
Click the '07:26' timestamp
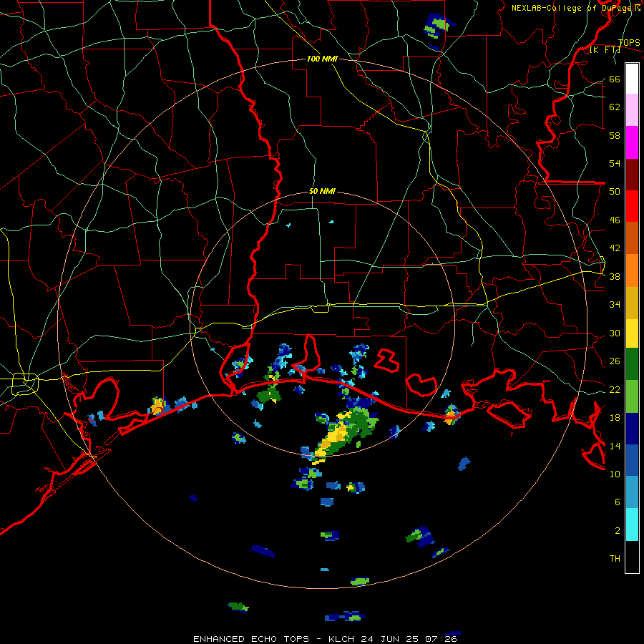point(441,639)
